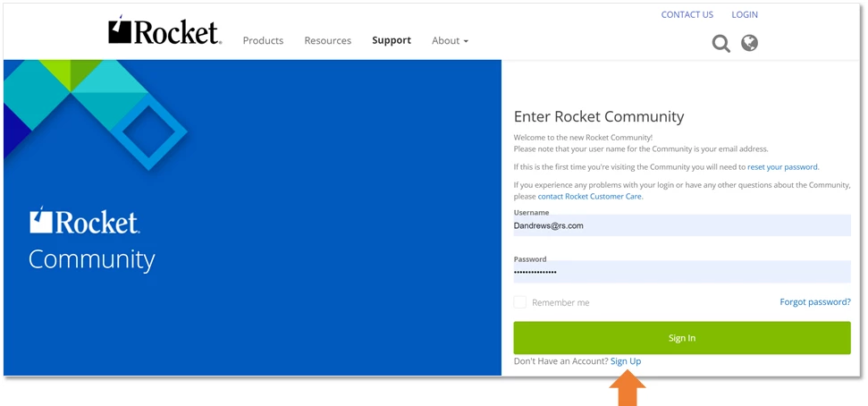Open the search magnifier icon
This screenshot has width=868, height=406.
coord(721,43)
